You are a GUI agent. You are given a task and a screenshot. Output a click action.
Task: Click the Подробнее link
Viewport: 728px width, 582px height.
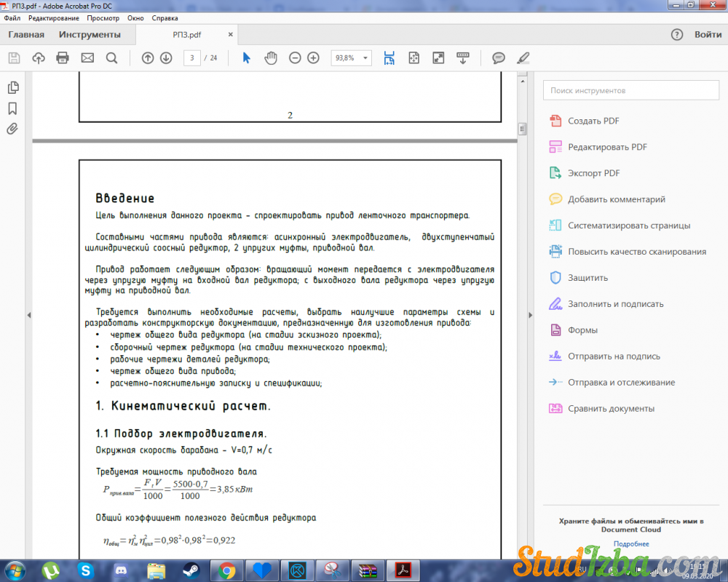click(630, 543)
